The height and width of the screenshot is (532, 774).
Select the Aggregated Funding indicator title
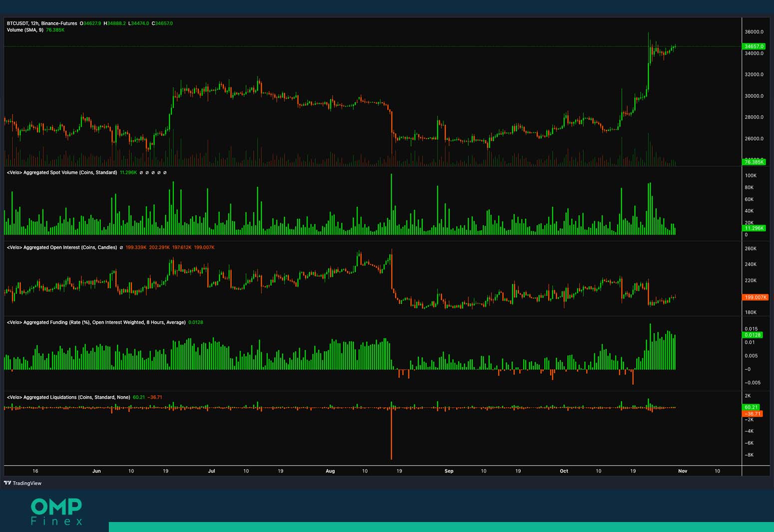point(96,322)
